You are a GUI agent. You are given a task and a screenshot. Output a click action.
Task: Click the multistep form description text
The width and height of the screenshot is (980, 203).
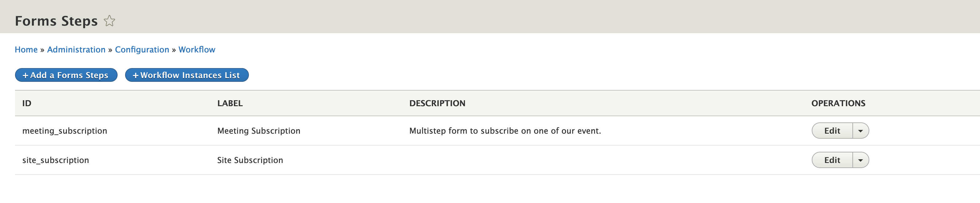click(505, 131)
